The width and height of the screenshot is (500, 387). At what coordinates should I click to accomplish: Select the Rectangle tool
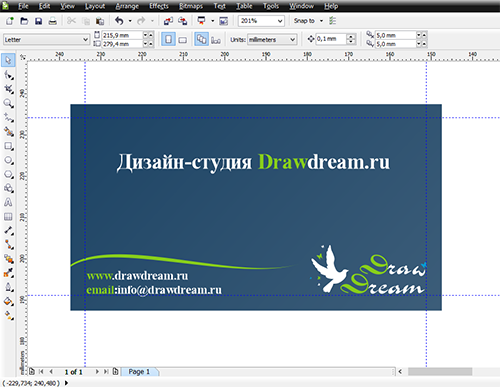pos(8,146)
